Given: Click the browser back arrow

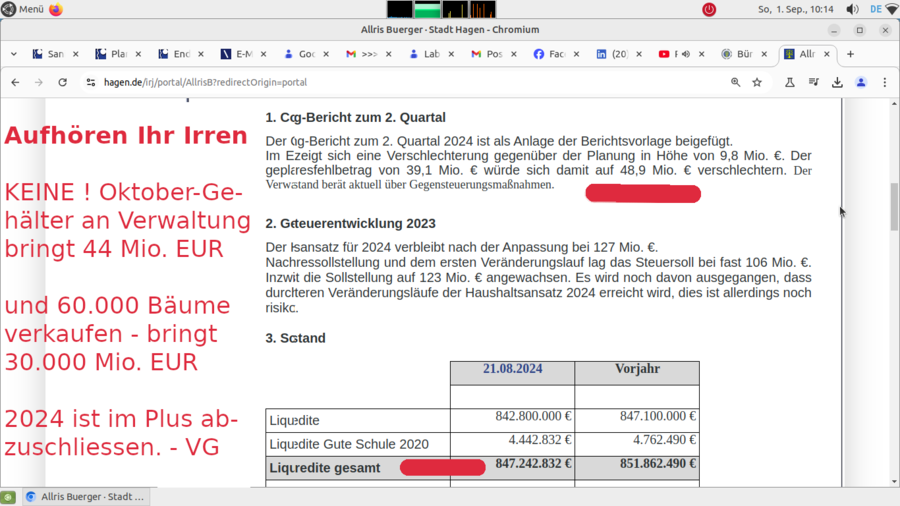Looking at the screenshot, I should (15, 82).
